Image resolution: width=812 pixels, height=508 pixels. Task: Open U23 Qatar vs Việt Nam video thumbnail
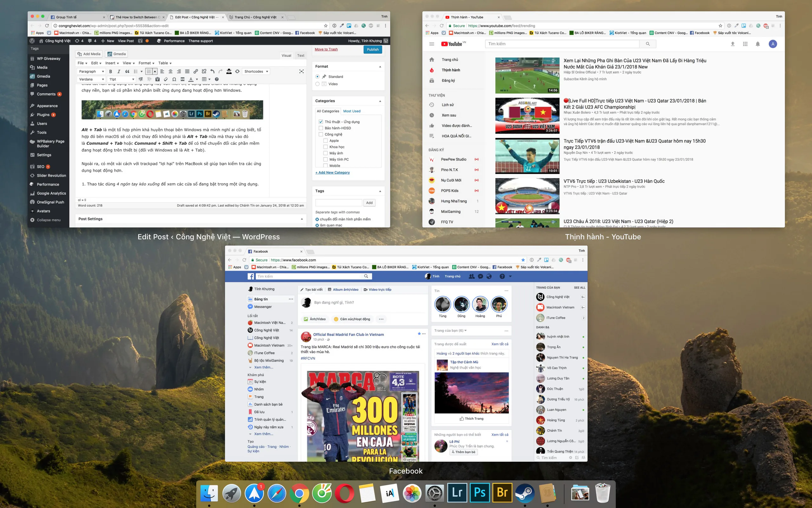(527, 115)
